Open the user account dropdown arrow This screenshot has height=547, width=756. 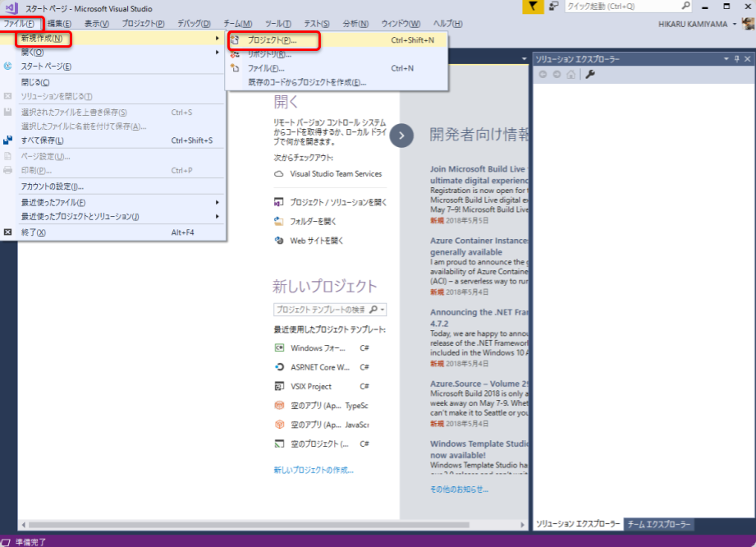click(x=735, y=24)
